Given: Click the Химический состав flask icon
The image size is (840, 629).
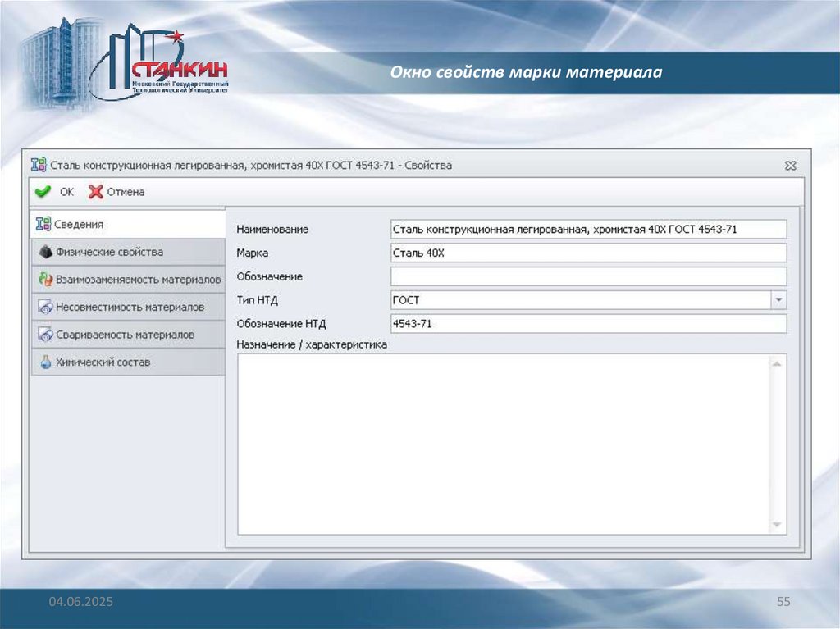Looking at the screenshot, I should coord(45,362).
